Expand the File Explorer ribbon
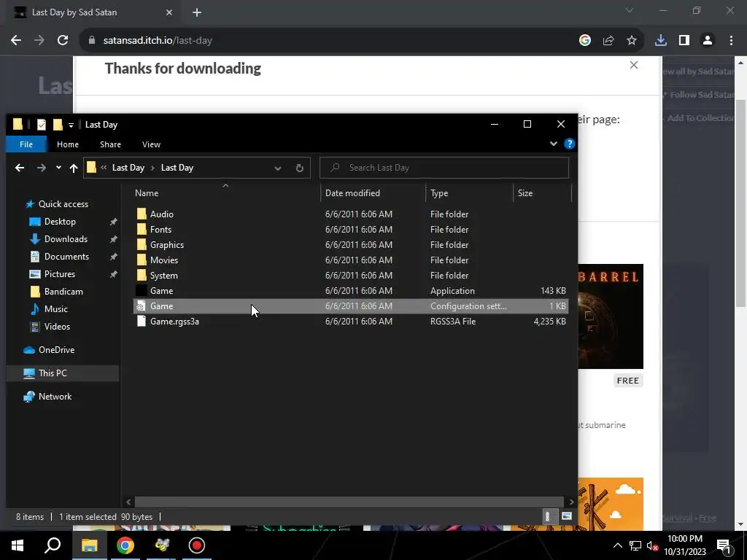This screenshot has width=747, height=560. pos(553,144)
